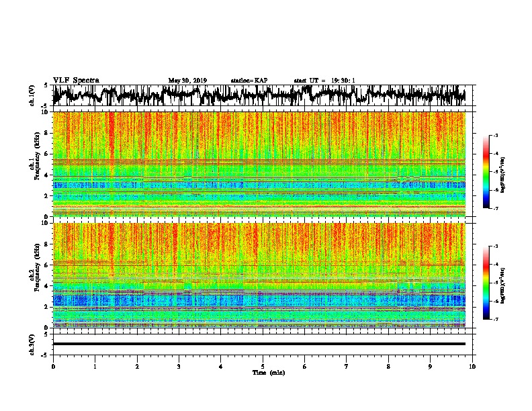Click the rotated log(PSD) label beside ch.2 colorbar

pos(502,285)
